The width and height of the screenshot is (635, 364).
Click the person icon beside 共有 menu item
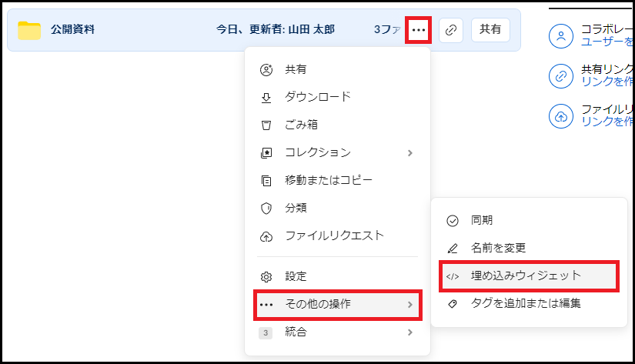tap(266, 70)
